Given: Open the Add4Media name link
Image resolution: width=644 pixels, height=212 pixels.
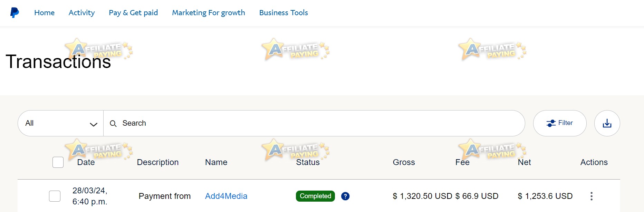Looking at the screenshot, I should 226,196.
